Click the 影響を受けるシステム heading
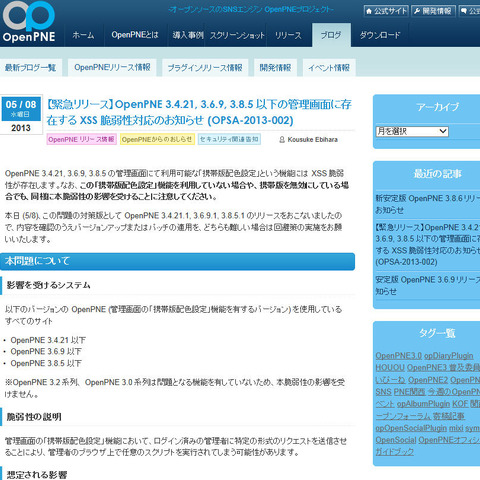Image resolution: width=480 pixels, height=480 pixels. tap(49, 285)
